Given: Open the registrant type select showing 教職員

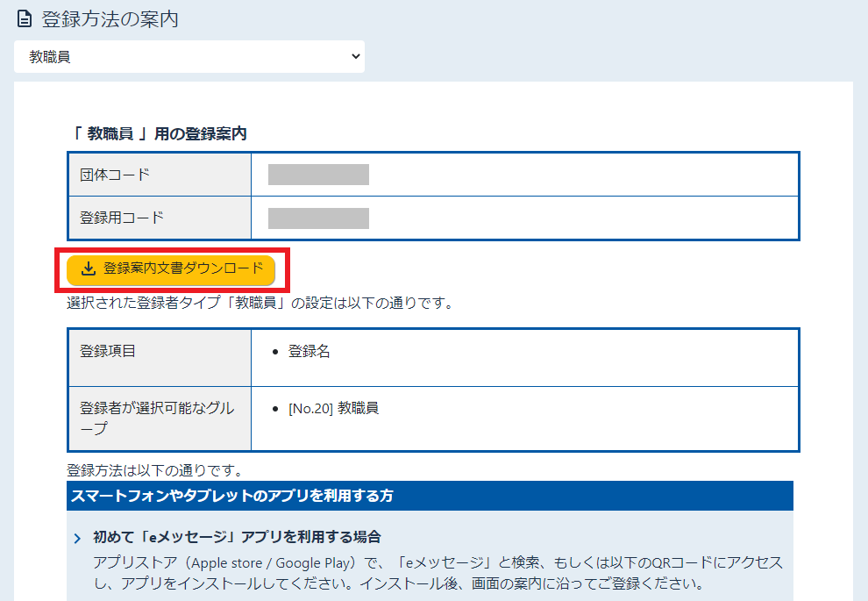Looking at the screenshot, I should 189,56.
